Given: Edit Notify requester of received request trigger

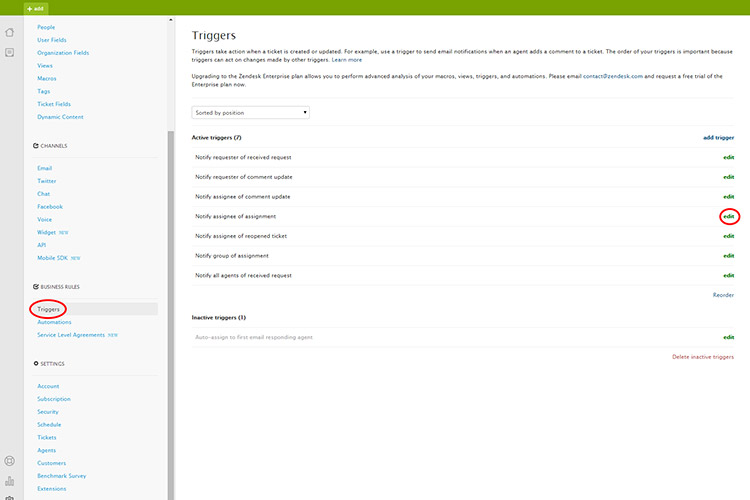Looking at the screenshot, I should click(x=728, y=158).
